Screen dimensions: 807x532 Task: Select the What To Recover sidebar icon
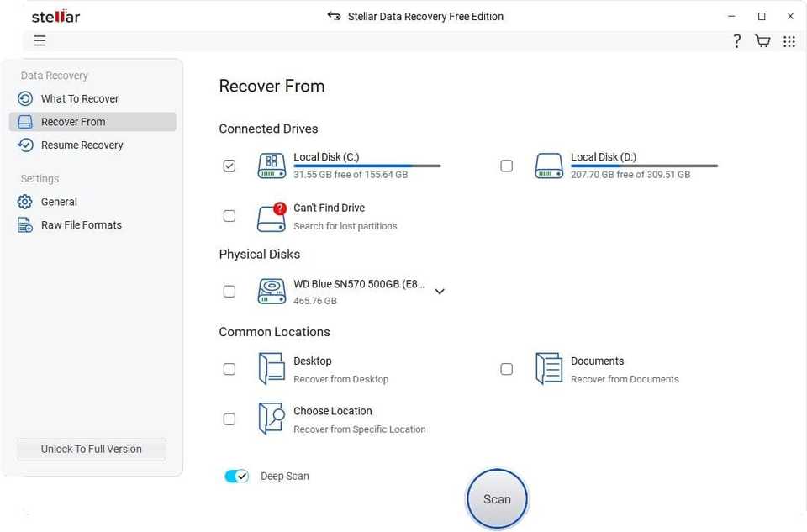click(x=26, y=98)
